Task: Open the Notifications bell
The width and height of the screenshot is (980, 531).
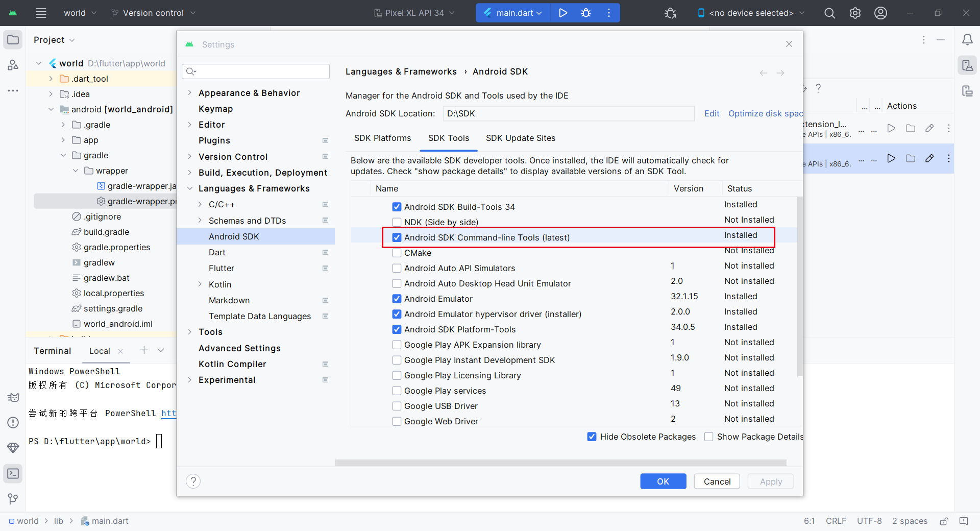Action: tap(967, 40)
